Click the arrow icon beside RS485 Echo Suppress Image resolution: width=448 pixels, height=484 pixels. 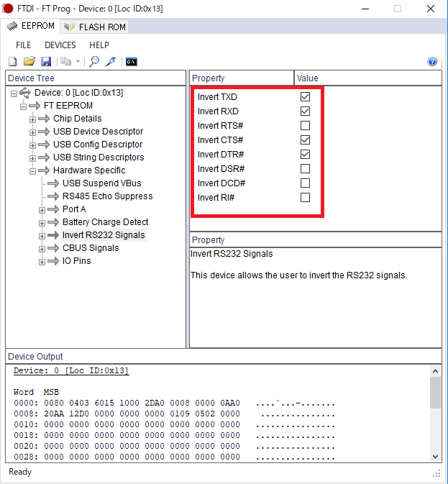point(53,196)
